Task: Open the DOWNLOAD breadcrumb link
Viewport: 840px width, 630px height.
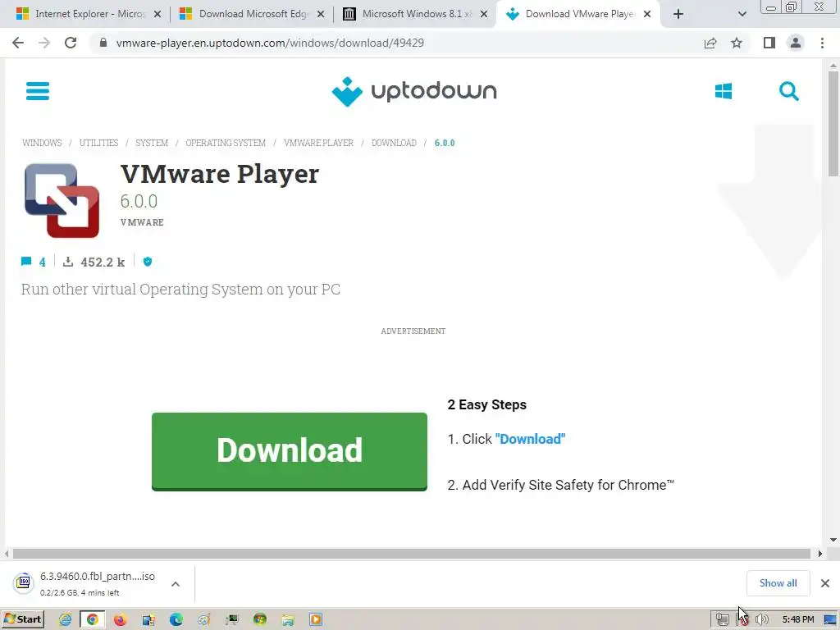Action: pos(394,143)
